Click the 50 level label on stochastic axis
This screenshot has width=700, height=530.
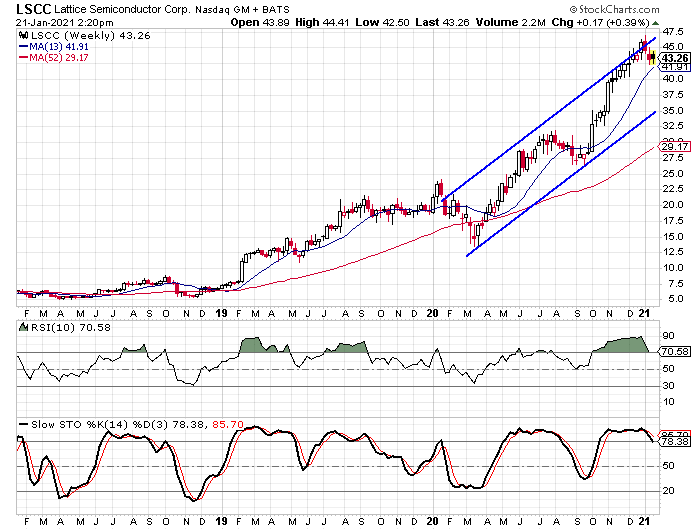point(668,466)
